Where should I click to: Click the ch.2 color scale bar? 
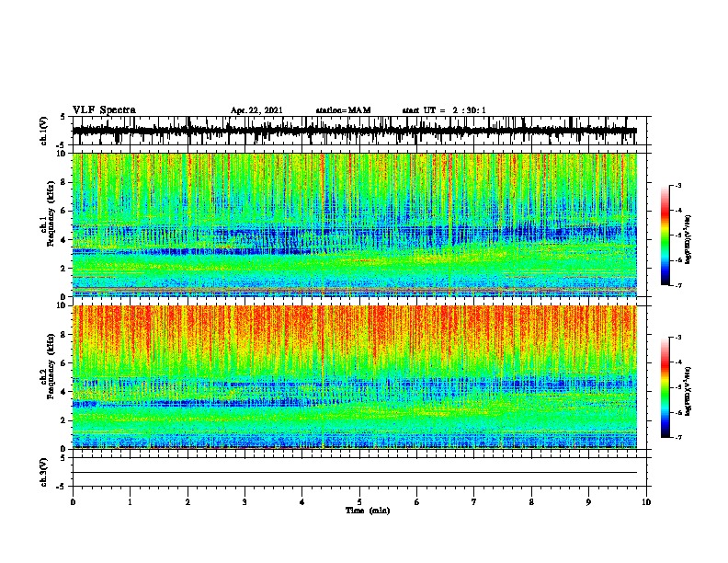click(665, 387)
